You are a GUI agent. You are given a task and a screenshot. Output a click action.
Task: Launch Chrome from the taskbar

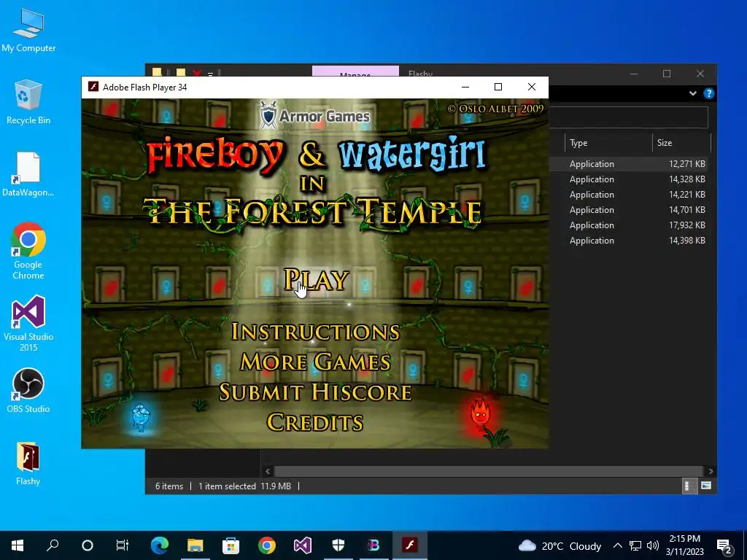[x=267, y=545]
